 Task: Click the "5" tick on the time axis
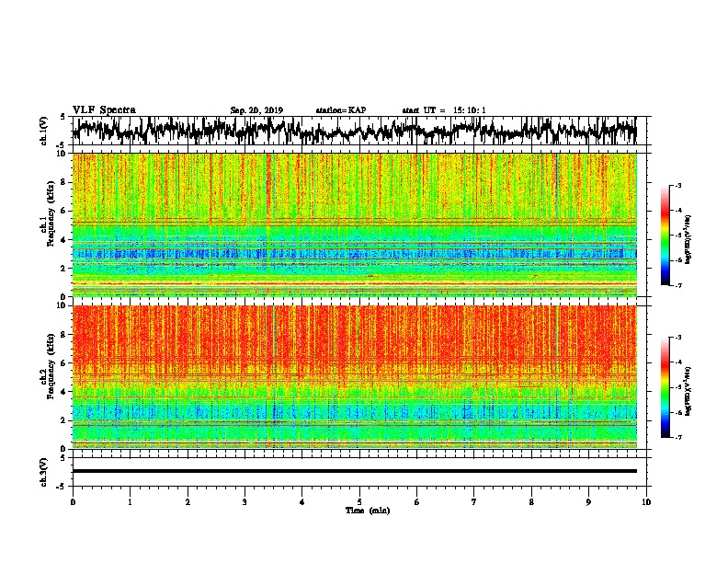tap(359, 502)
